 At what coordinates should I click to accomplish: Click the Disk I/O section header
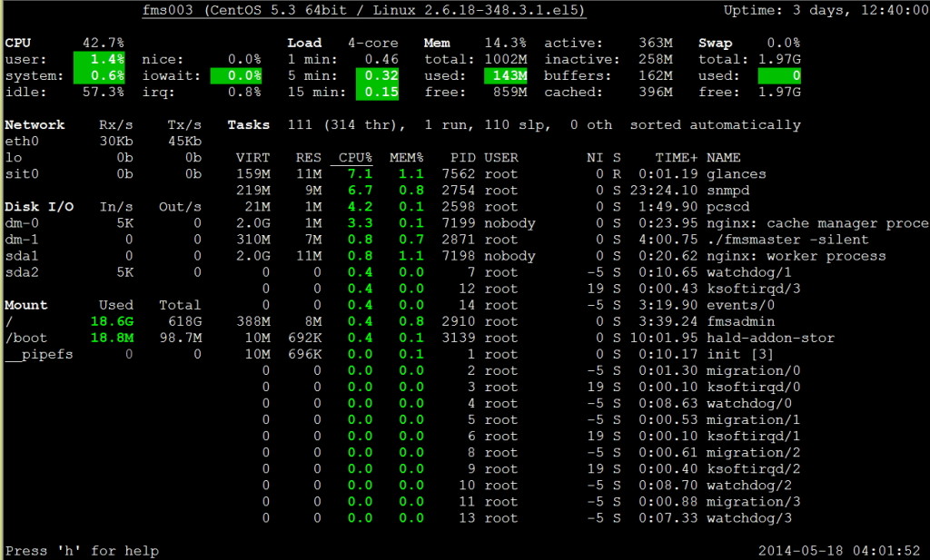[x=39, y=207]
